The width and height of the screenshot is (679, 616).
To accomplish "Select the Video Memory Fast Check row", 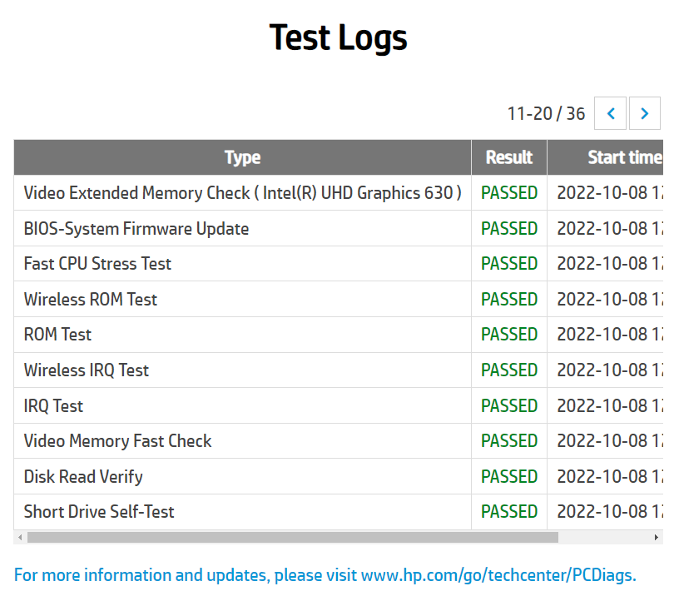I will 339,441.
